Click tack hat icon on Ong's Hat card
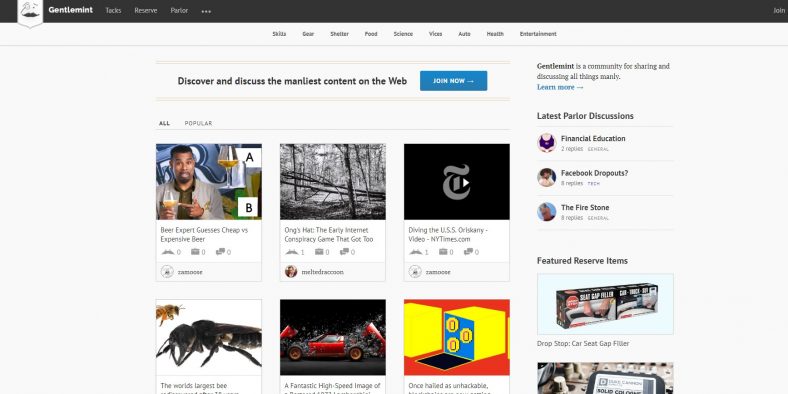This screenshot has width=788, height=394. 291,252
